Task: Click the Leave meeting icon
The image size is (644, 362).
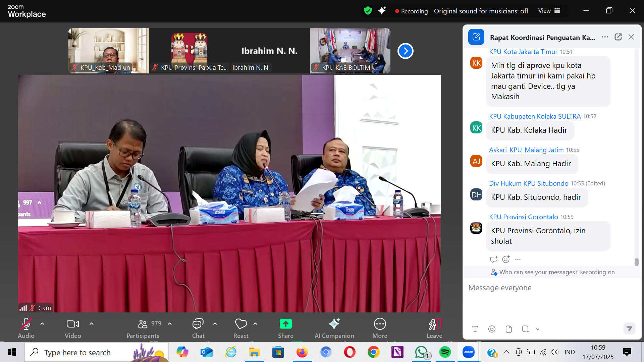Action: pyautogui.click(x=434, y=324)
